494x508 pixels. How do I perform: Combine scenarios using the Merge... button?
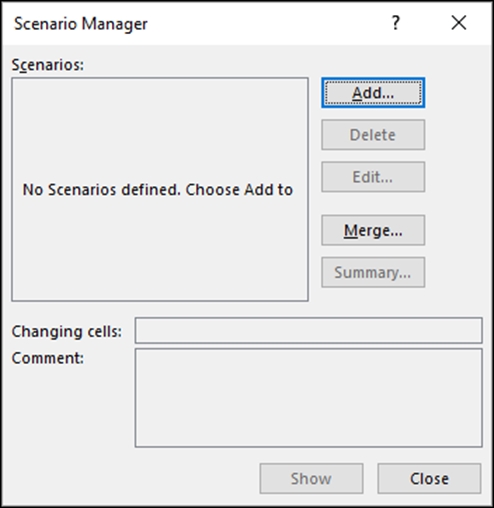(373, 230)
